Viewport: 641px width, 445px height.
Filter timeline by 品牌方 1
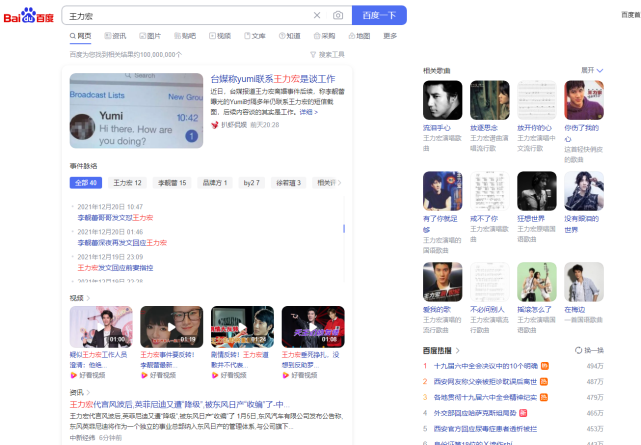[x=215, y=183]
